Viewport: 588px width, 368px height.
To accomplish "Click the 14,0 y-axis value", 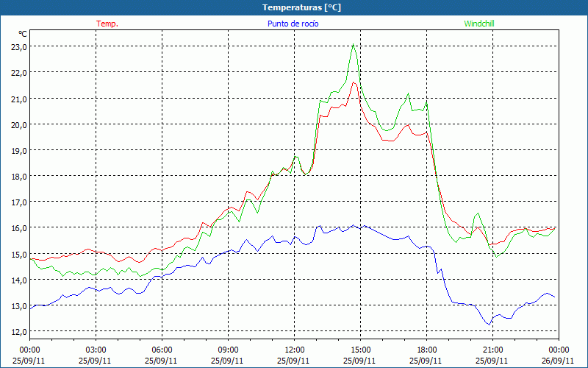I will point(20,280).
